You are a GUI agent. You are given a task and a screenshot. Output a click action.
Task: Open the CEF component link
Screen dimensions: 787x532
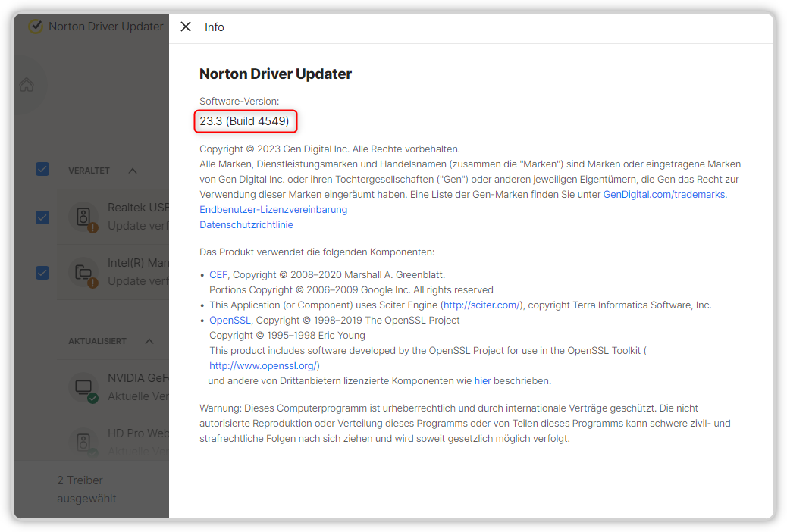coord(218,274)
